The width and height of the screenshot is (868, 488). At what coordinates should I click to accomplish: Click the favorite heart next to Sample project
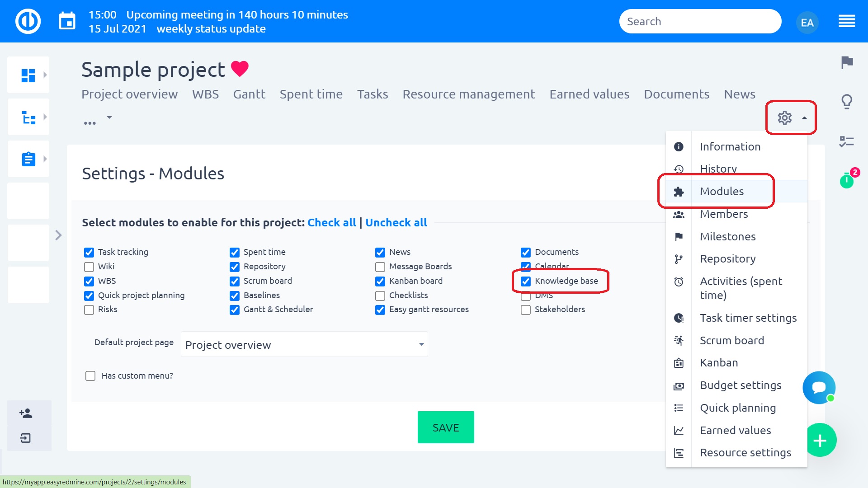(x=240, y=69)
